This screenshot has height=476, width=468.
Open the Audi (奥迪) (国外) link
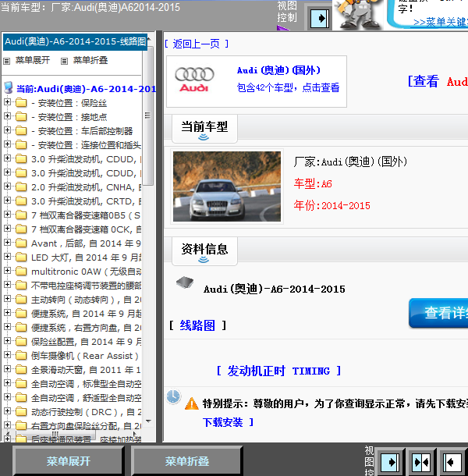click(x=278, y=70)
